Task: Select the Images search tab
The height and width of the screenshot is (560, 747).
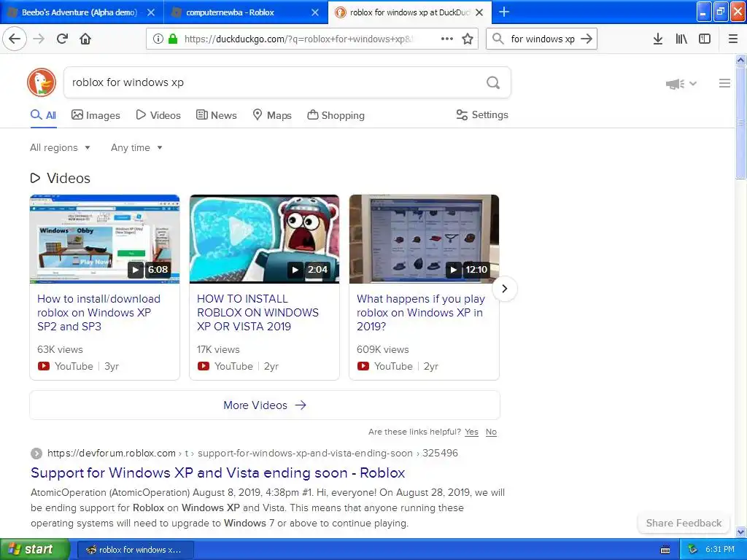Action: tap(96, 115)
